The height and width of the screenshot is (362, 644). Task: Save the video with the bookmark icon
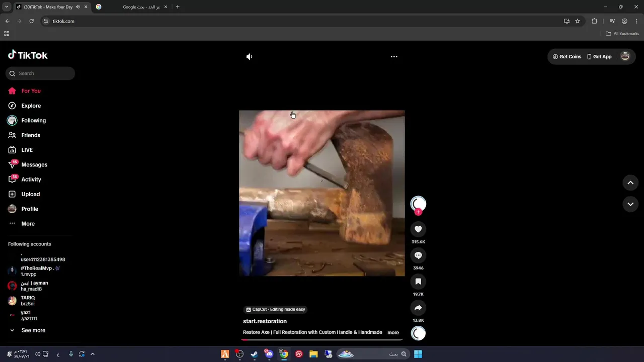(x=418, y=282)
